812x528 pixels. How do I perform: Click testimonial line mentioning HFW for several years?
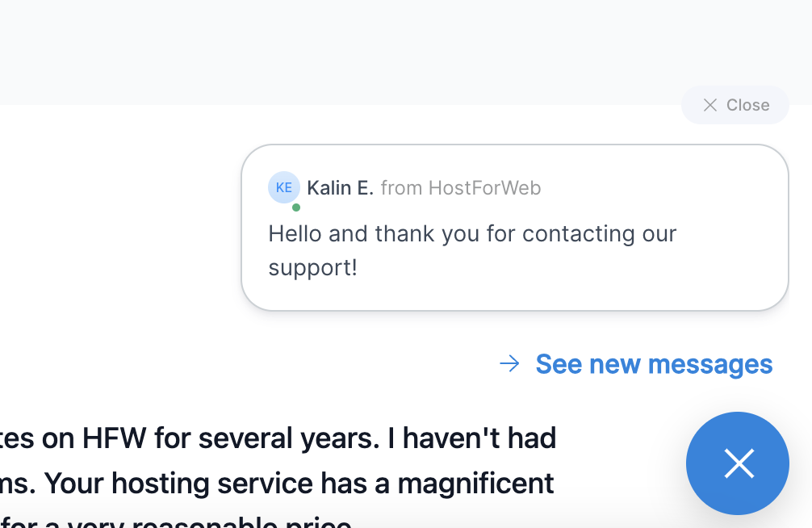point(274,438)
